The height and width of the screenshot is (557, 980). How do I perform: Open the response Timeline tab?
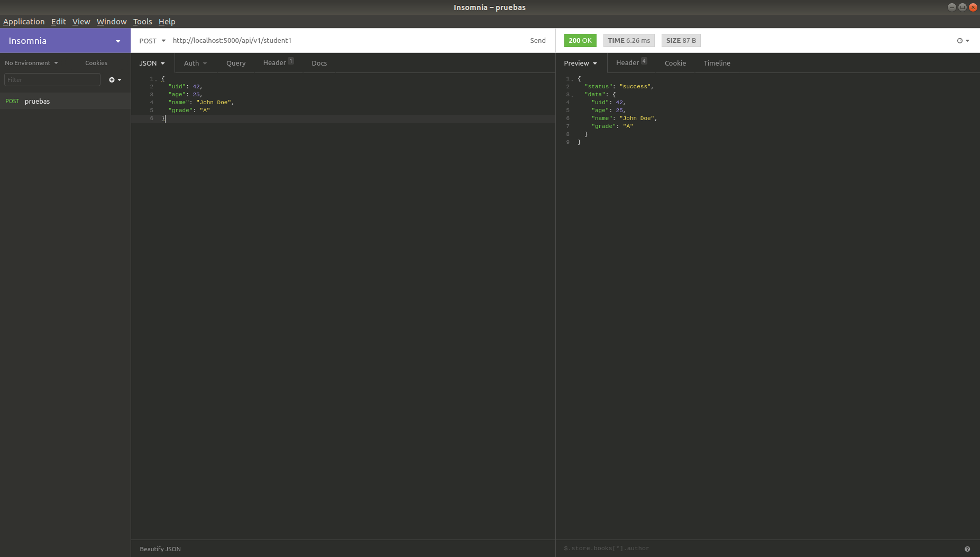717,63
